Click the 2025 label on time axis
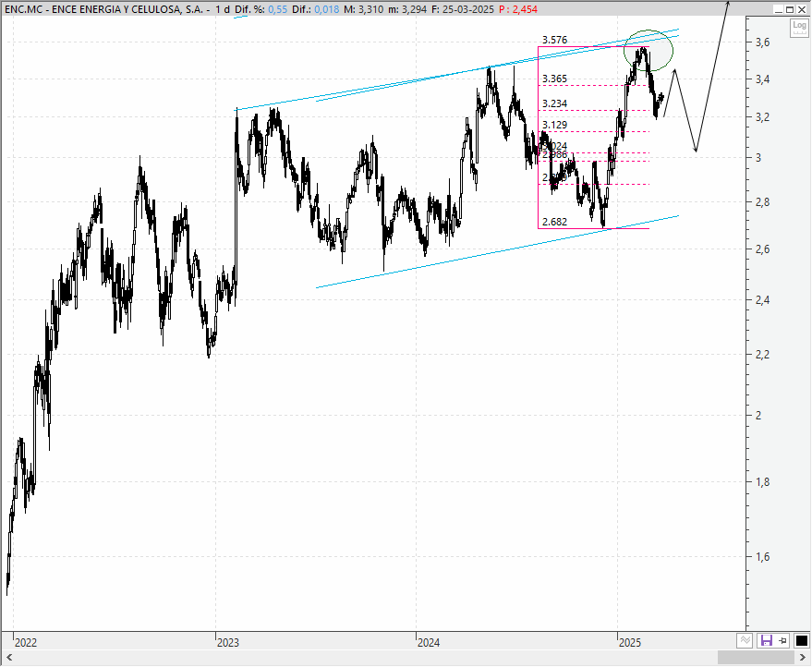The image size is (812, 667). click(x=630, y=643)
